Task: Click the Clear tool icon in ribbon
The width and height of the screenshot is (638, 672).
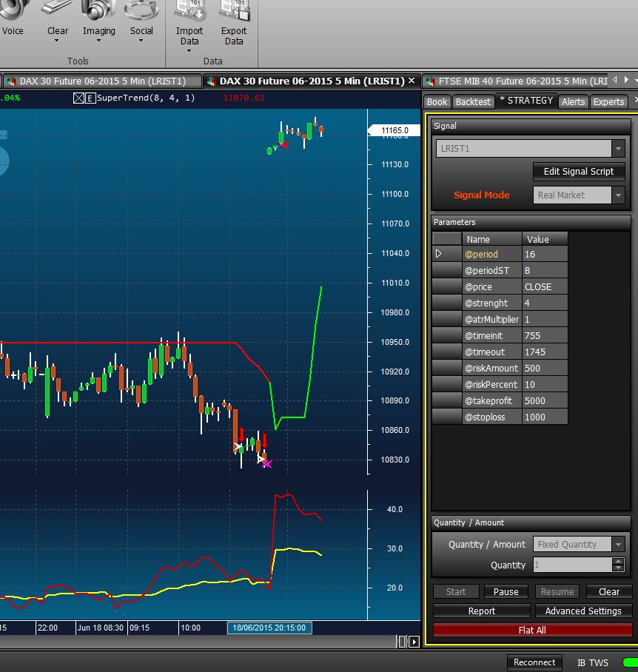Action: pyautogui.click(x=58, y=10)
